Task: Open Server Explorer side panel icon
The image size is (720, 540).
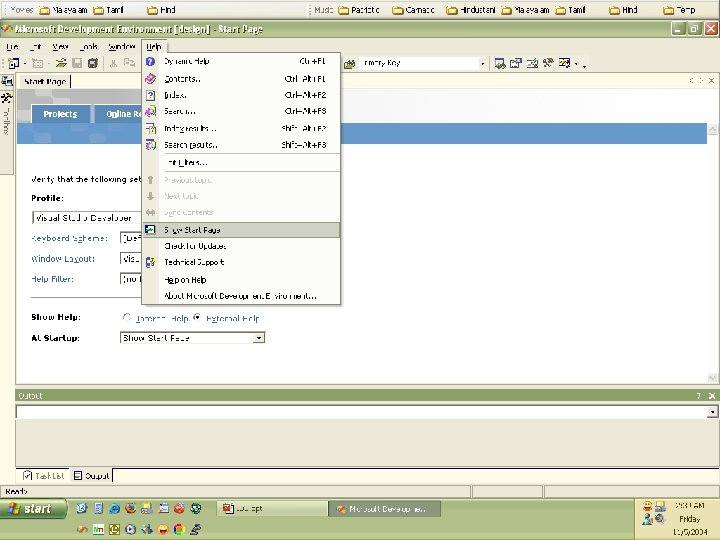Action: click(x=7, y=81)
